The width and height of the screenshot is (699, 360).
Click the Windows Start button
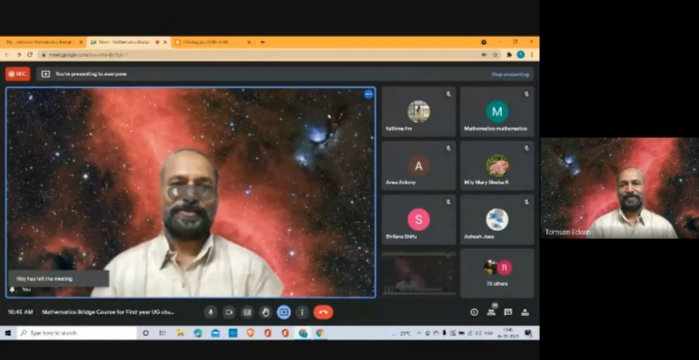8,333
